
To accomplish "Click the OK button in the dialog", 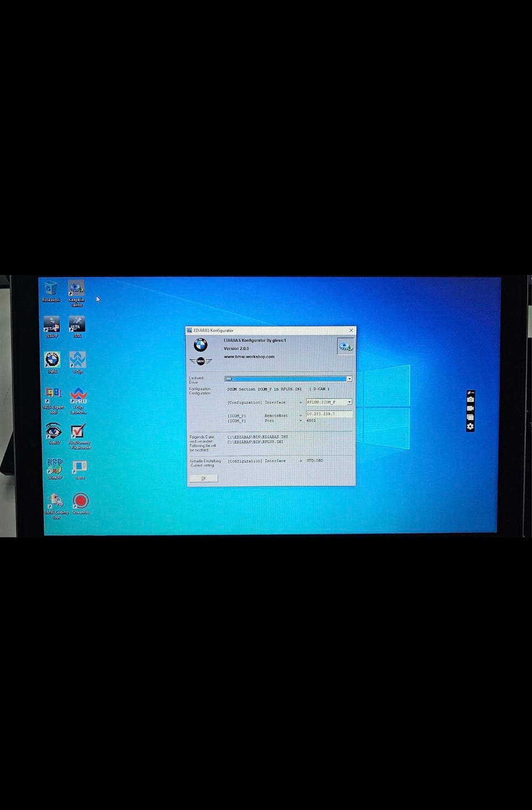I will [x=203, y=478].
